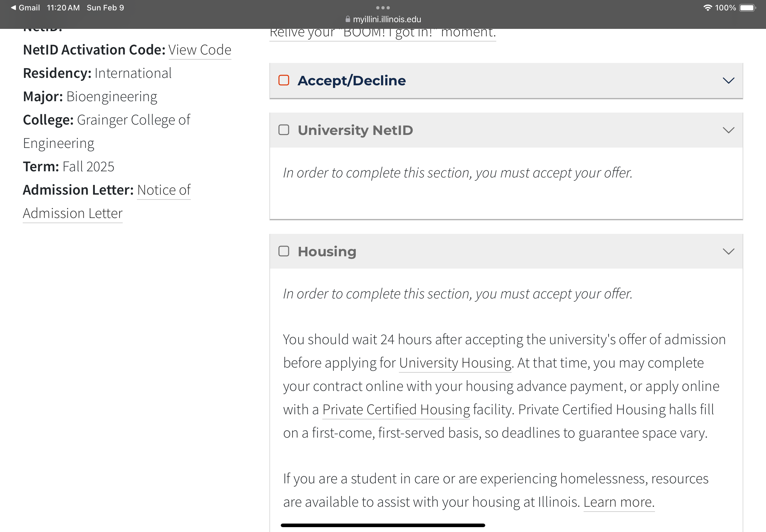
Task: Tap the Wi-Fi status icon
Action: click(x=707, y=7)
